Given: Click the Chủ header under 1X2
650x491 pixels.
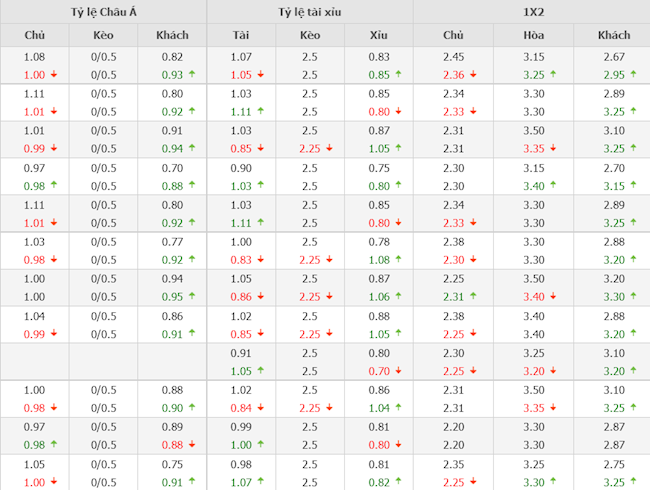Looking at the screenshot, I should (x=453, y=35).
